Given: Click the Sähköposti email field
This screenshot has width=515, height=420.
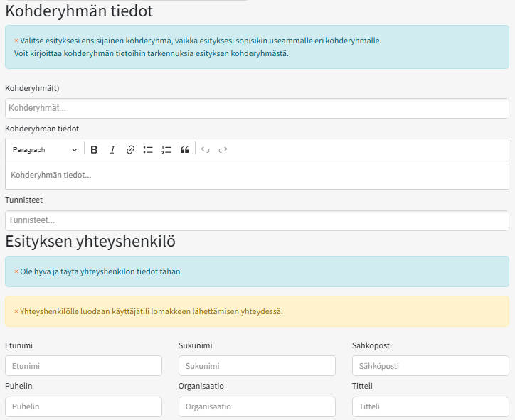Looking at the screenshot, I should (430, 366).
